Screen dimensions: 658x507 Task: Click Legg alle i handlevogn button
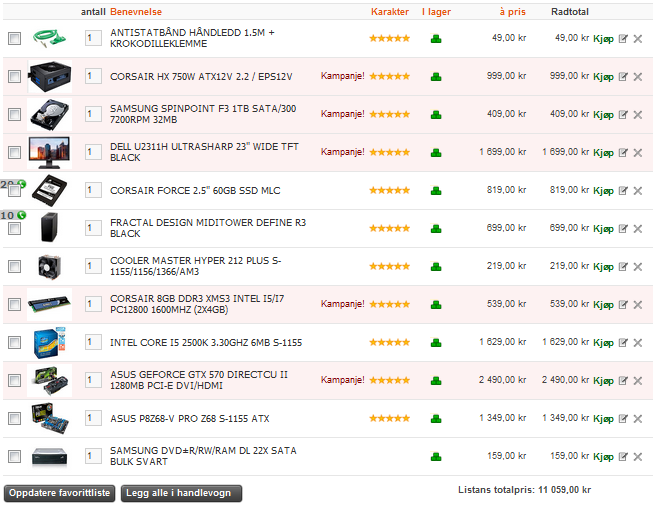pos(181,493)
